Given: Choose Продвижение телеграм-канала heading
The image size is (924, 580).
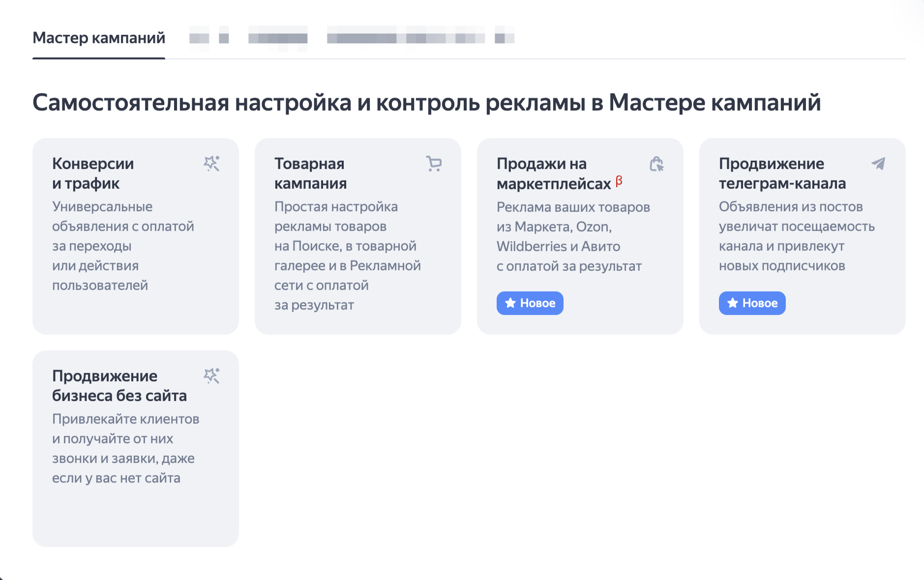Looking at the screenshot, I should [x=782, y=173].
